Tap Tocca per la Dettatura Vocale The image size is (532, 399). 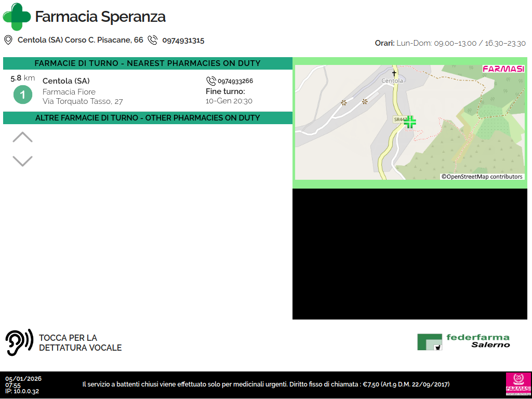(x=80, y=343)
